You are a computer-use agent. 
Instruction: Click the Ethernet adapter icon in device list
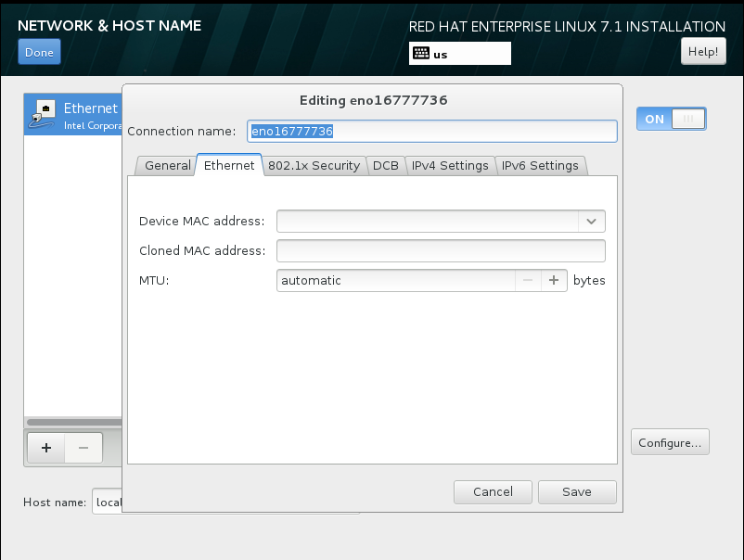(43, 114)
